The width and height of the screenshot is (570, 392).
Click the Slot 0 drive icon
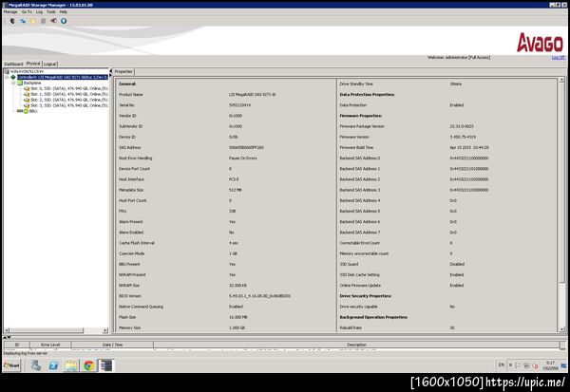27,88
